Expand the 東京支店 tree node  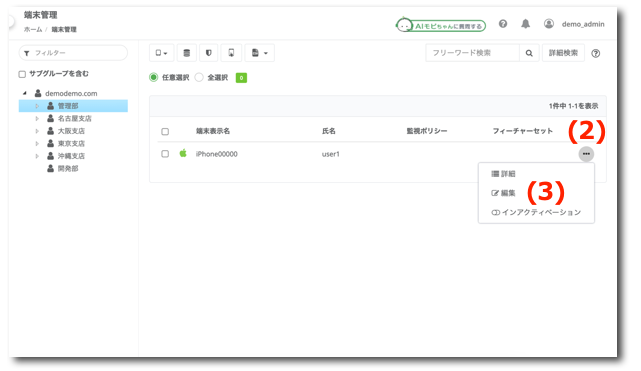[x=37, y=143]
